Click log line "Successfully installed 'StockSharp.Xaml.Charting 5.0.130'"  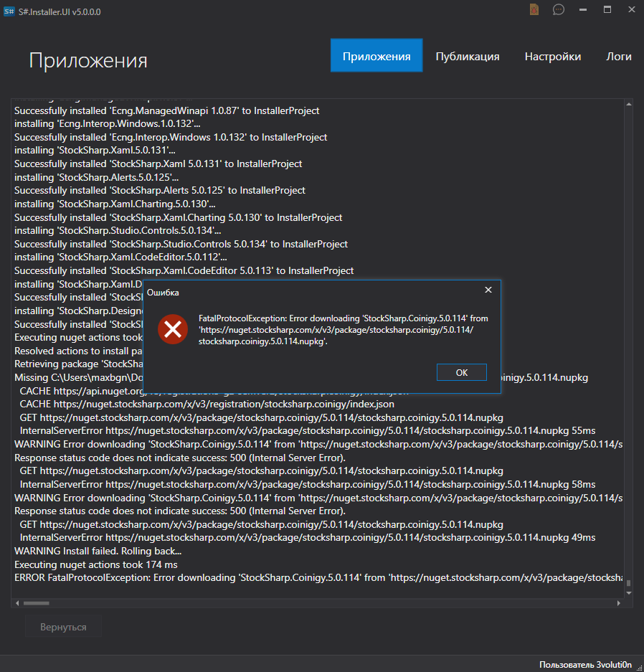[179, 217]
